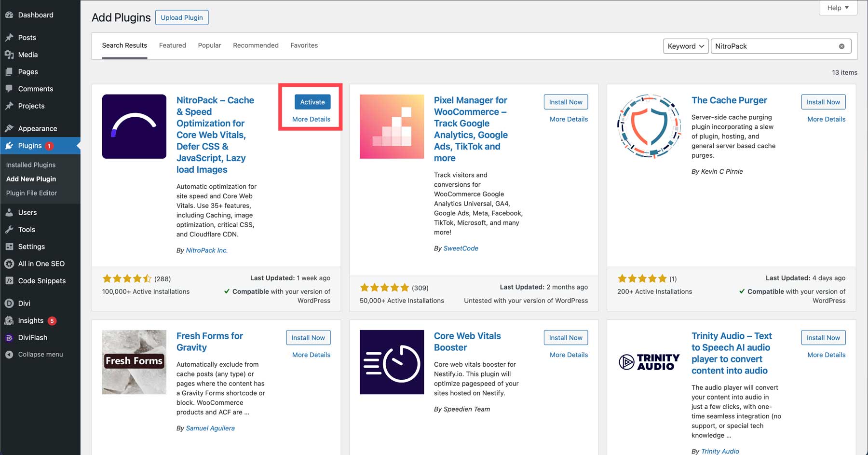This screenshot has height=455, width=868.
Task: Open Code Snippets via its sidebar icon
Action: coord(10,281)
